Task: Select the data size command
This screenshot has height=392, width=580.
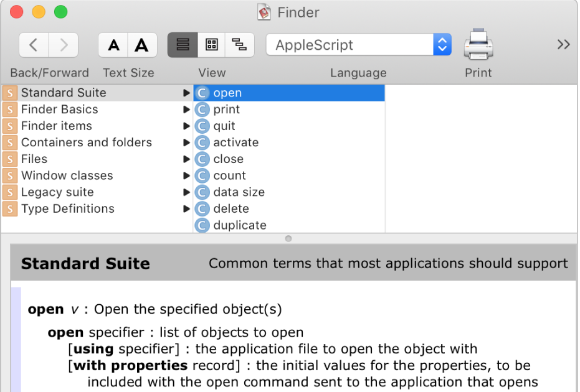Action: coord(289,192)
